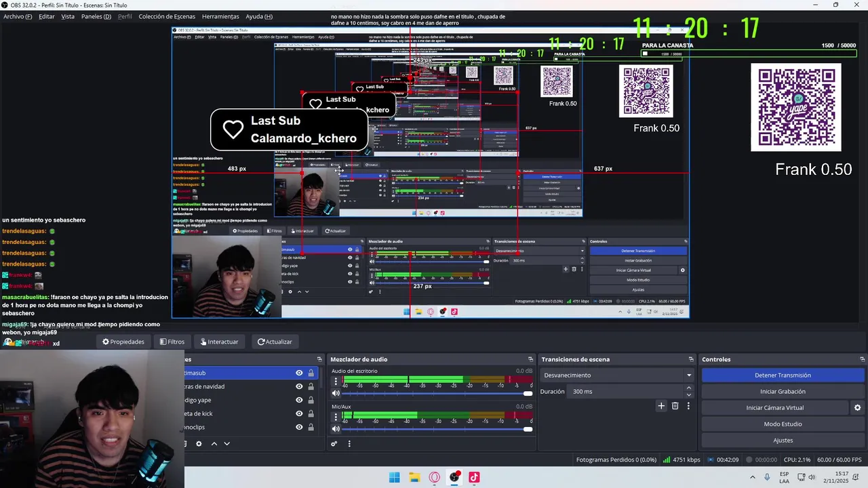Hide the 'timasub' source eye icon
Screen dimensions: 868x488
click(299, 373)
